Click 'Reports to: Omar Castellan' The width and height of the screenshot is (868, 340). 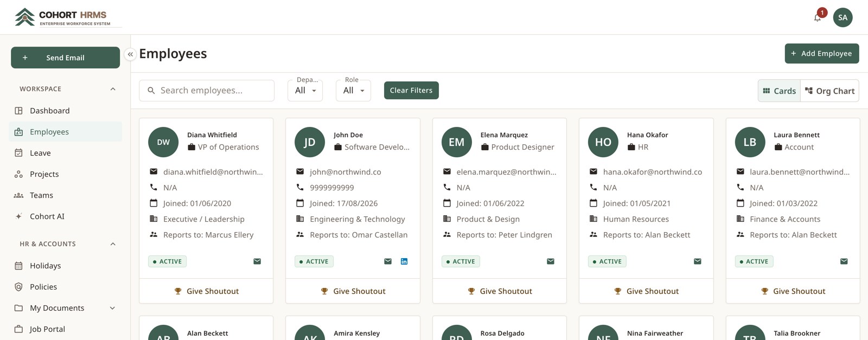359,235
